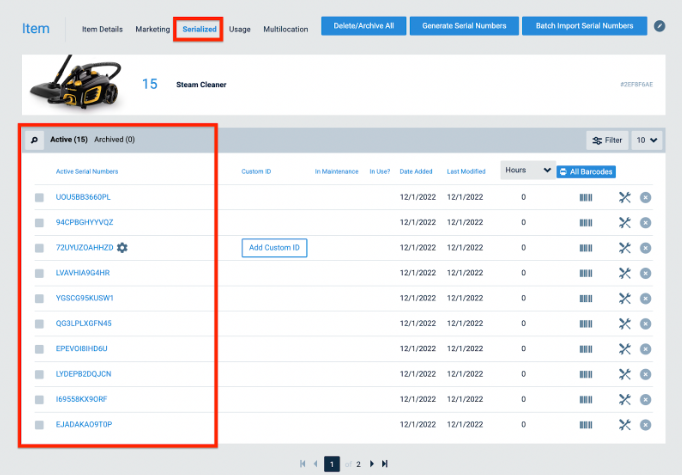This screenshot has height=475, width=682.
Task: Delete serial number LYDEPB2DQJCN
Action: 645,374
